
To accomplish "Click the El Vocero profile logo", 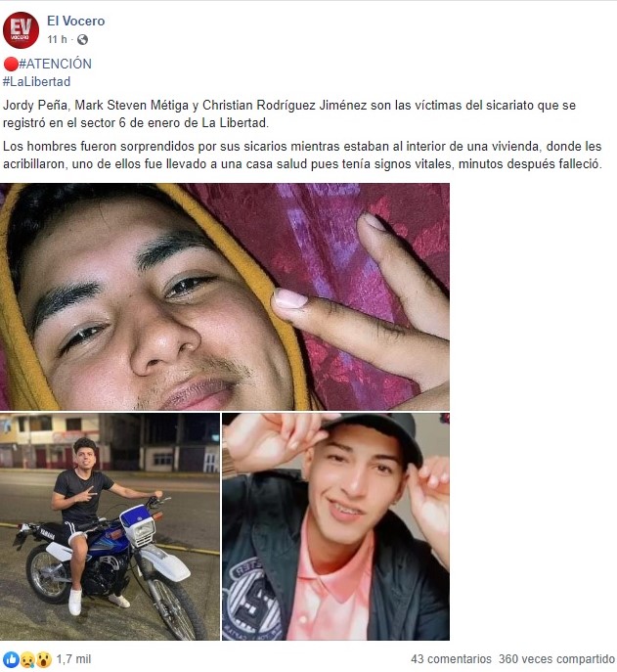I will point(21,30).
